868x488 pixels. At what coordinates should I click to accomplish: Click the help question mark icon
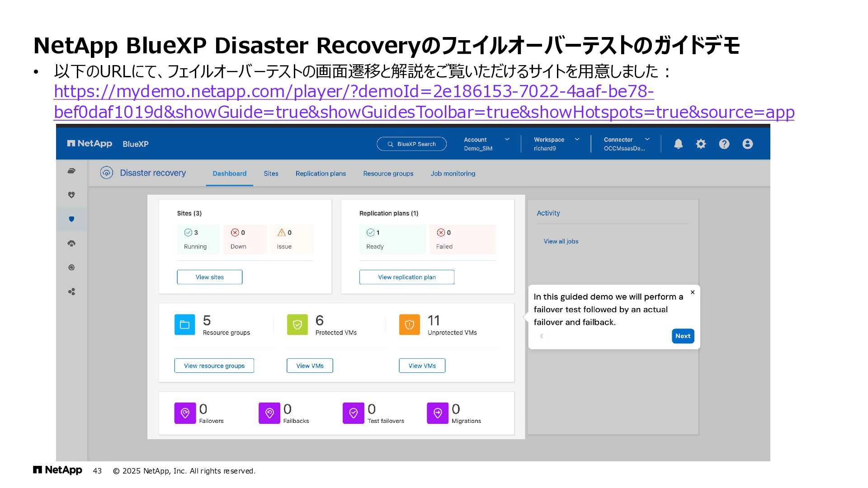pyautogui.click(x=724, y=144)
